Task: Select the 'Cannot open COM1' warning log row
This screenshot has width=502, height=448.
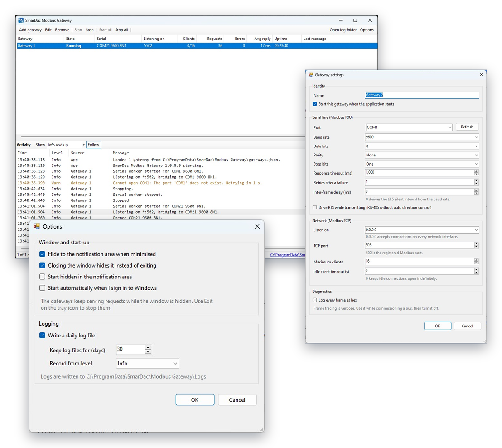Action: [x=161, y=183]
